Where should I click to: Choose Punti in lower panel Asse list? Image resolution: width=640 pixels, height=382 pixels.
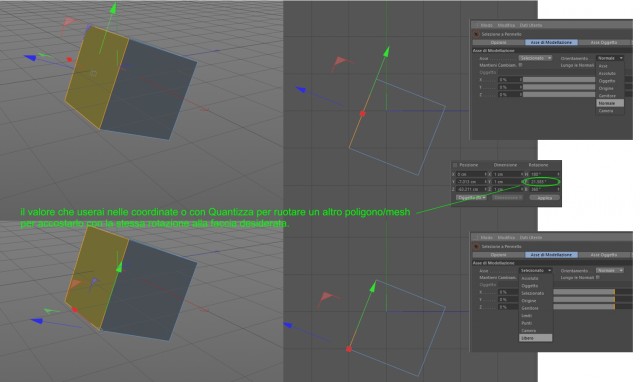point(536,323)
